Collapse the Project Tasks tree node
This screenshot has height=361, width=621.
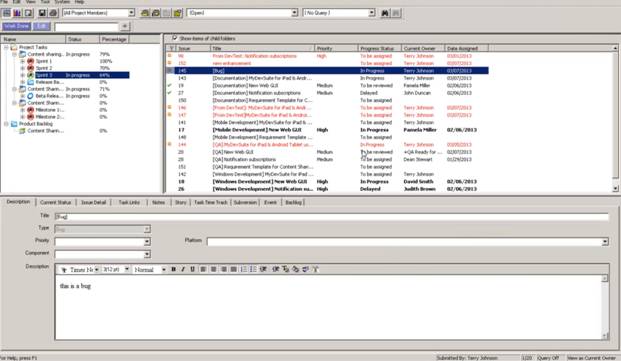6,48
